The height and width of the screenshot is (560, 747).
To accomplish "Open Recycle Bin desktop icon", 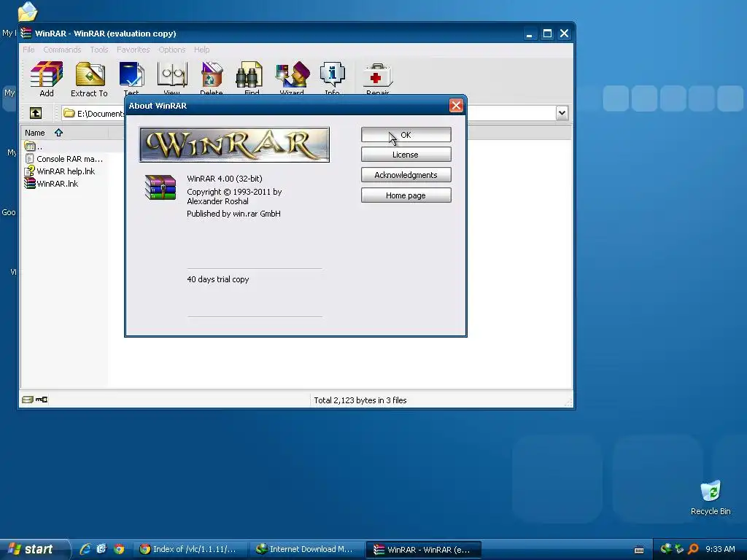I will [711, 498].
